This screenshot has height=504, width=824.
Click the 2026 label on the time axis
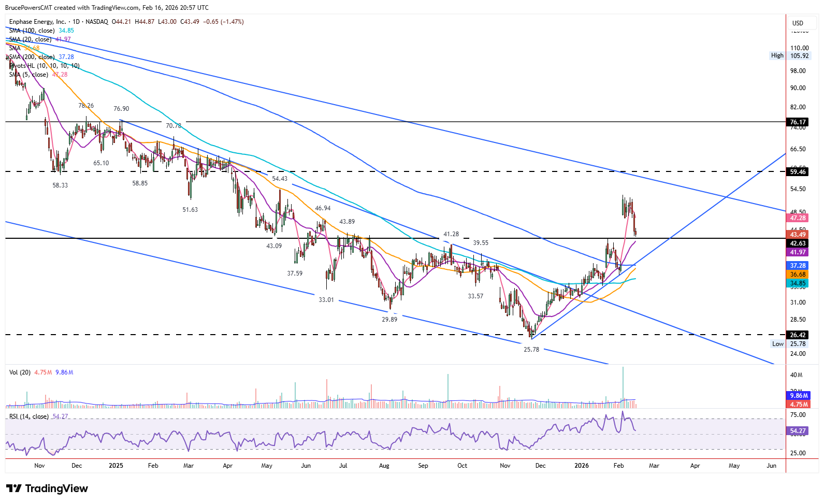(582, 466)
